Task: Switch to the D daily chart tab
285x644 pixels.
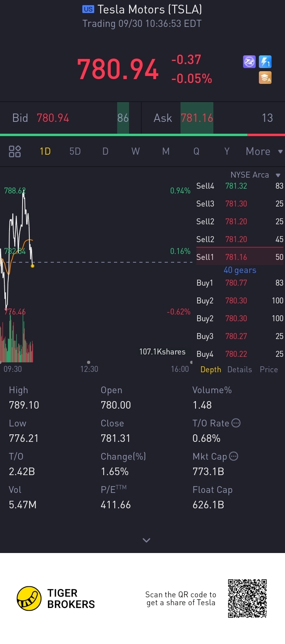Action: (105, 152)
